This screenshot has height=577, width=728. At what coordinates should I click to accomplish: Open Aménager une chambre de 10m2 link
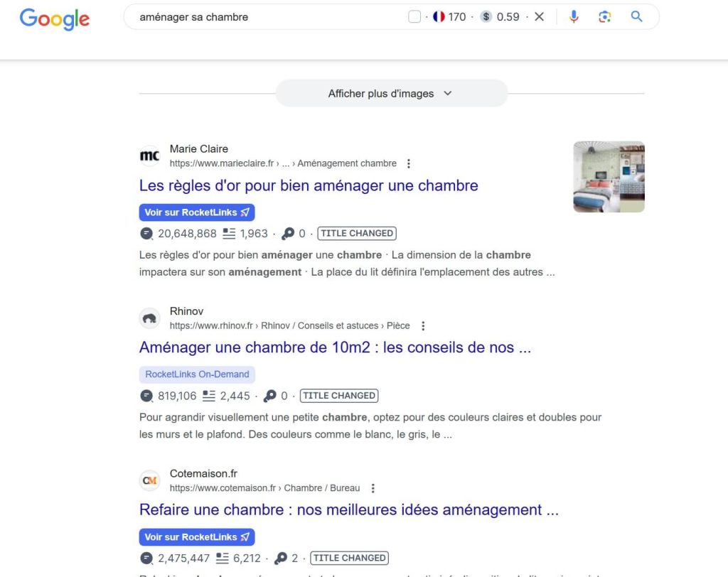point(336,347)
